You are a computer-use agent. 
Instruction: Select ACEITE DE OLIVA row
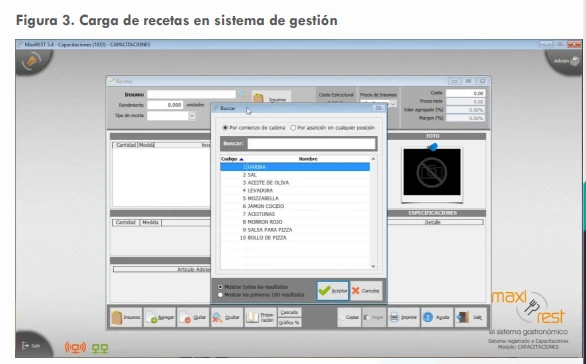295,183
